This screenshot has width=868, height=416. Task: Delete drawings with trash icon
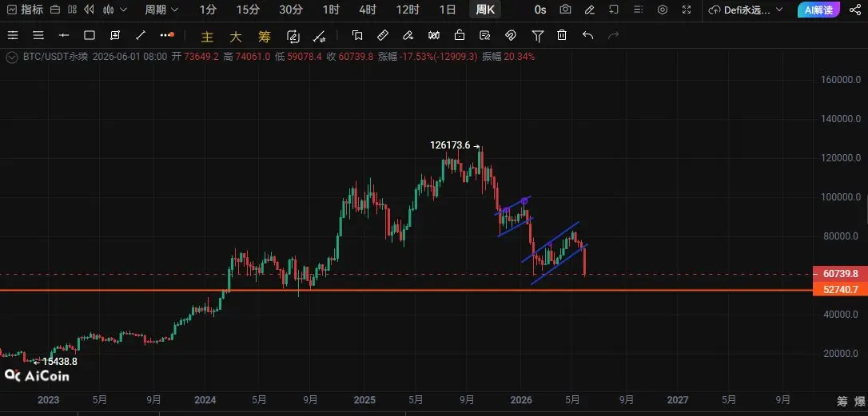pyautogui.click(x=562, y=35)
